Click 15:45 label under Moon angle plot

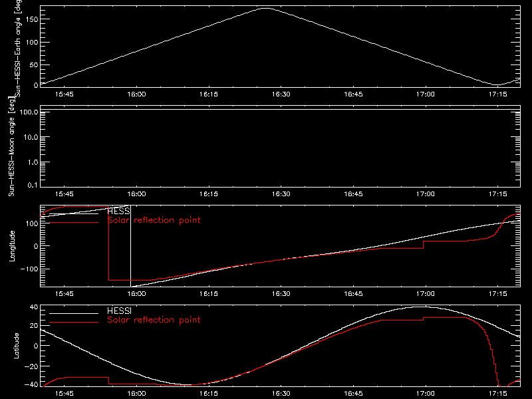64,194
